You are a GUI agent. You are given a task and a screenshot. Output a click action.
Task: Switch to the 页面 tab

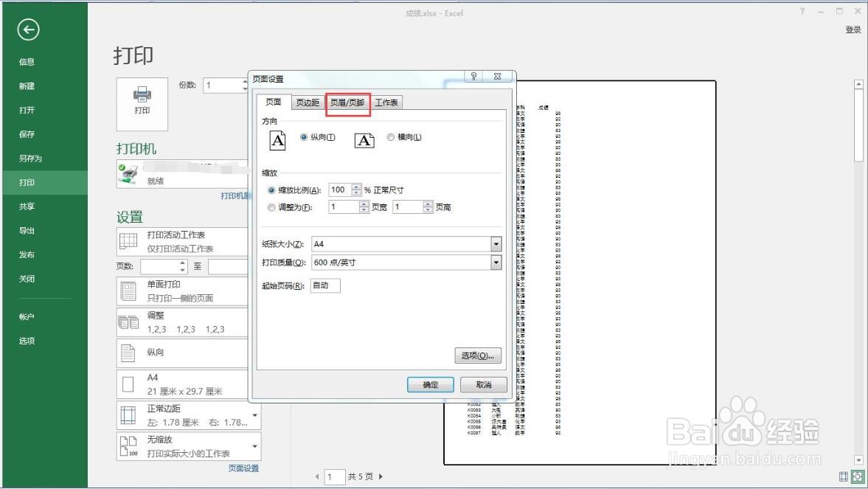[x=274, y=102]
